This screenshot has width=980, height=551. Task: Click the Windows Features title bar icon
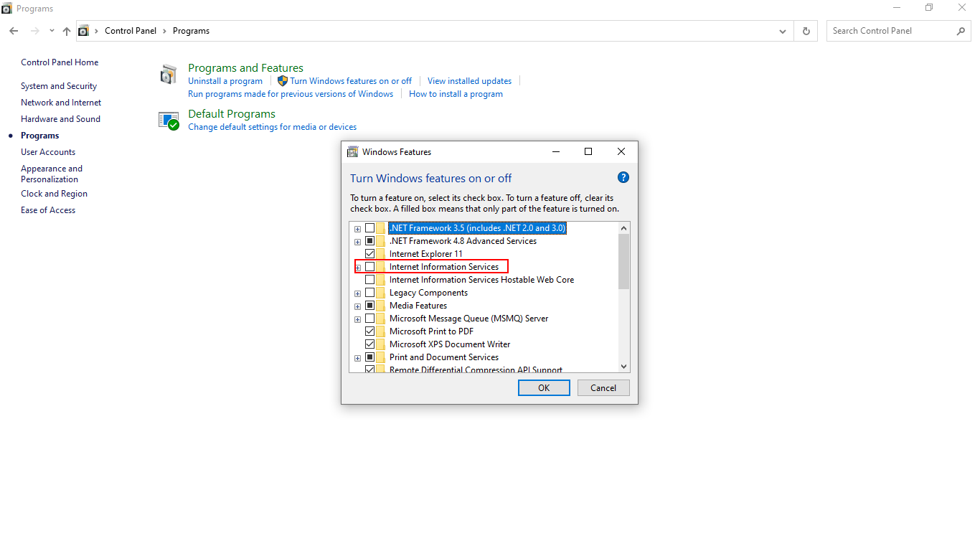pyautogui.click(x=352, y=151)
